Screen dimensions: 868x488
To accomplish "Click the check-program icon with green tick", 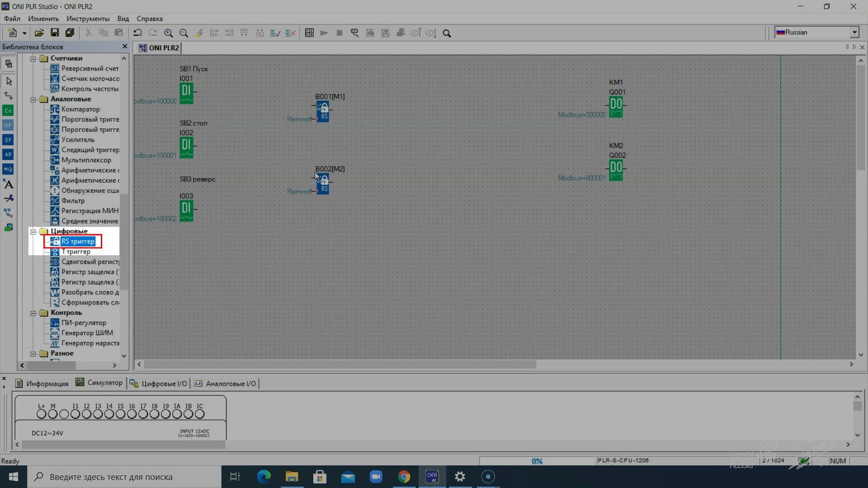I will point(275,33).
